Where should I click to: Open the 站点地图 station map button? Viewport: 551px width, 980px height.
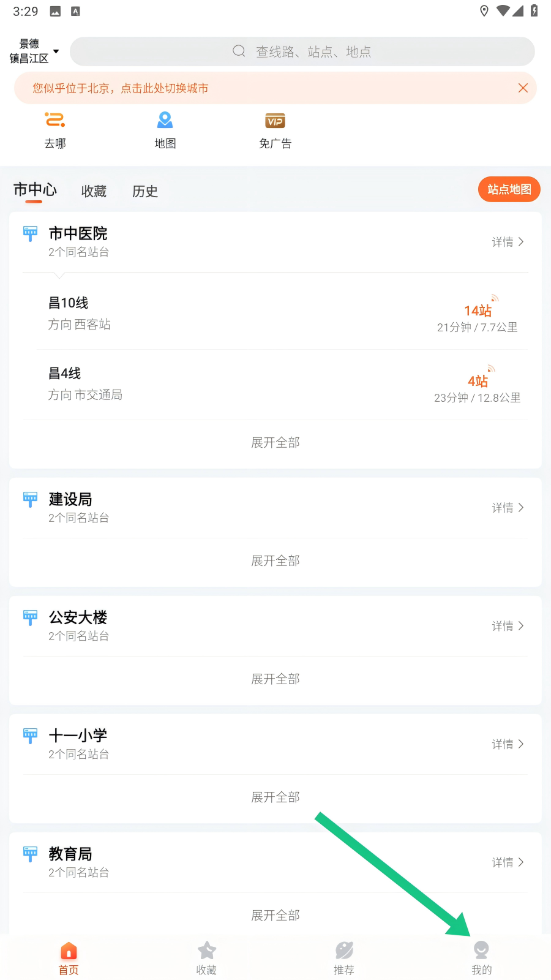tap(509, 189)
